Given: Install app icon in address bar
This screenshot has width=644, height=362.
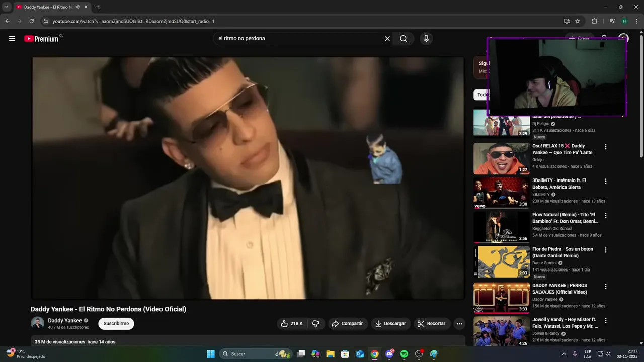Looking at the screenshot, I should point(567,21).
